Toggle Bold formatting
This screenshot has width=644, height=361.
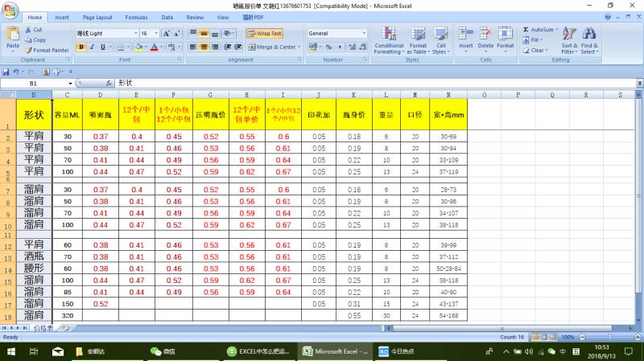pyautogui.click(x=81, y=47)
